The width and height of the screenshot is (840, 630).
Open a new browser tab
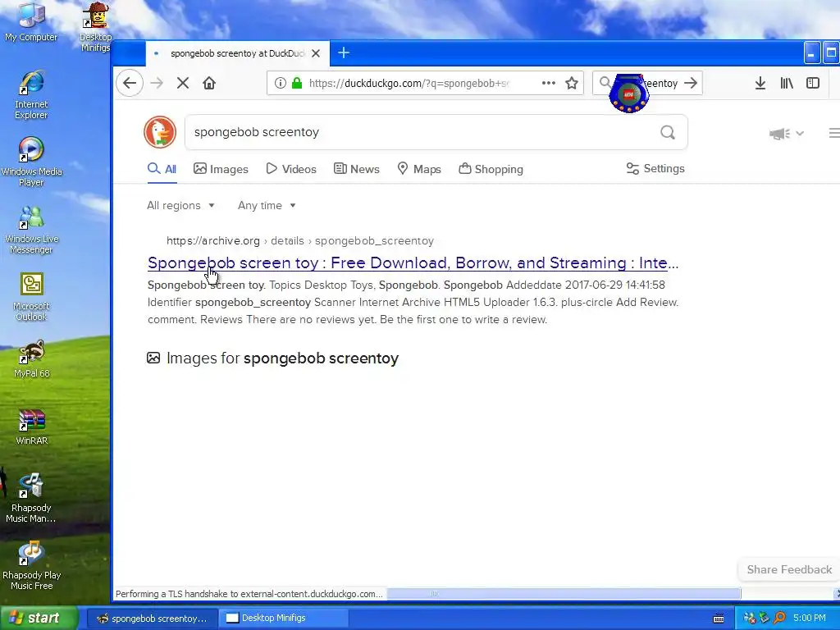[x=344, y=52]
